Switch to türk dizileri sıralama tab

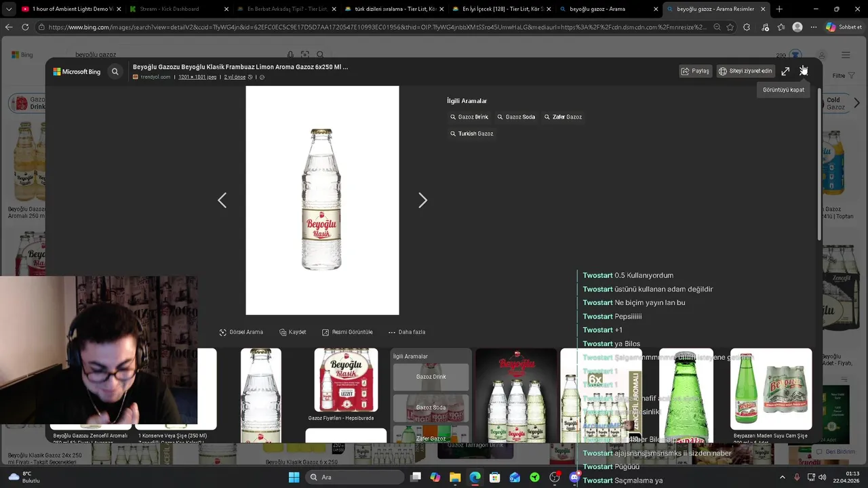[x=393, y=9]
